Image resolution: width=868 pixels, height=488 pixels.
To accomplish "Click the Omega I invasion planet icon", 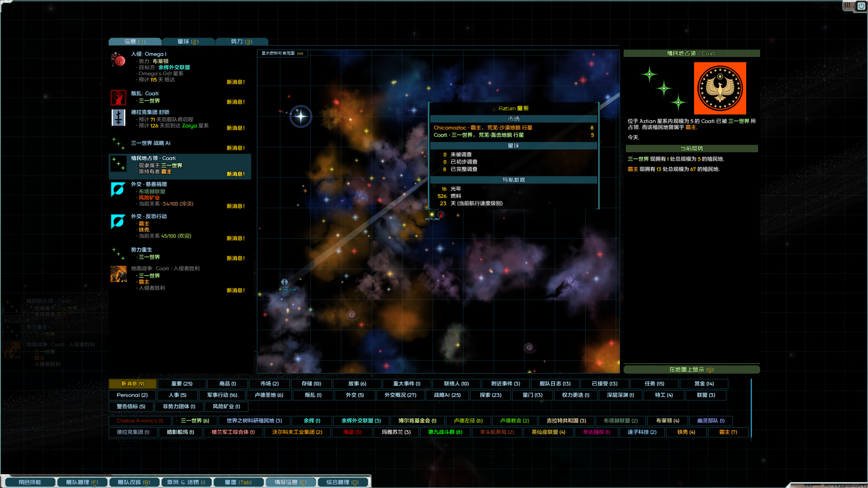I will point(118,60).
